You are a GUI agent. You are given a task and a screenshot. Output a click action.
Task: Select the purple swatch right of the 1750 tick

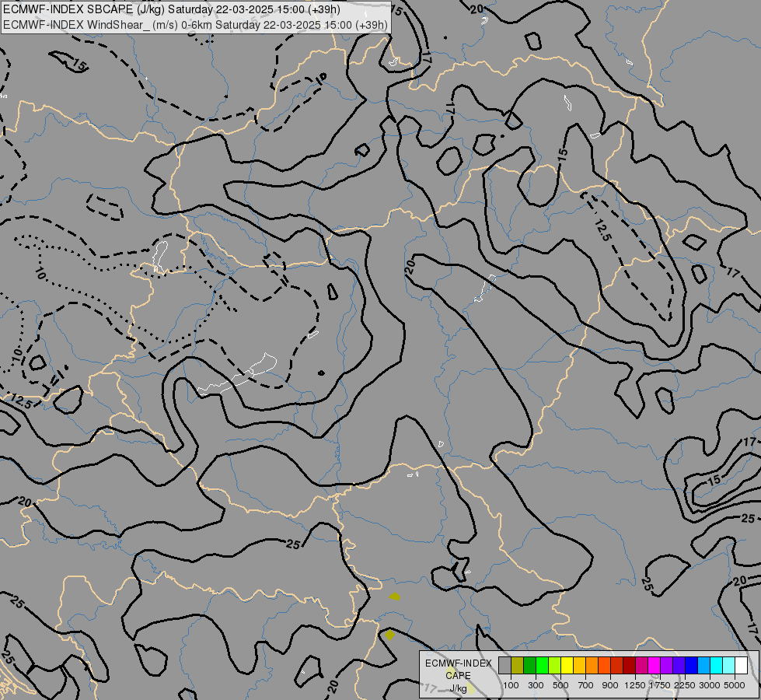click(x=666, y=665)
